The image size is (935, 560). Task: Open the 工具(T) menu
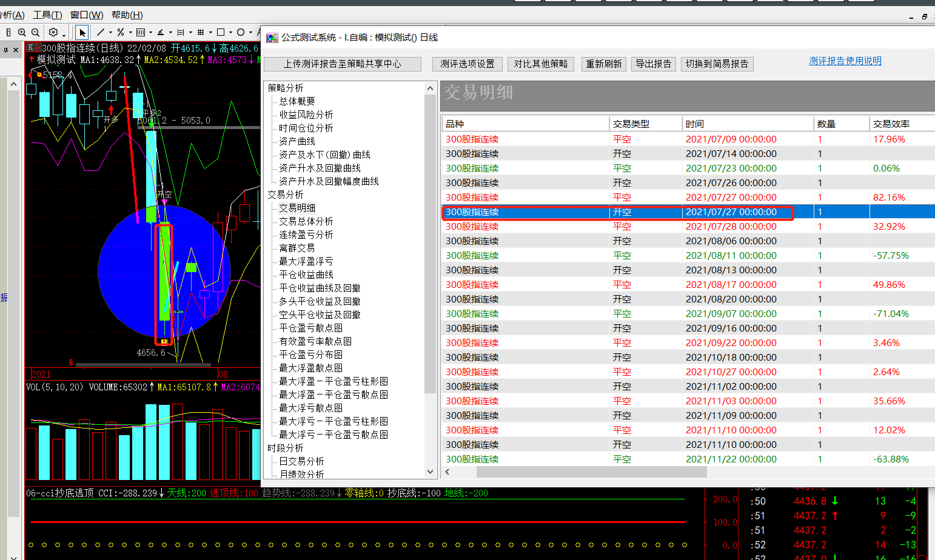click(47, 15)
